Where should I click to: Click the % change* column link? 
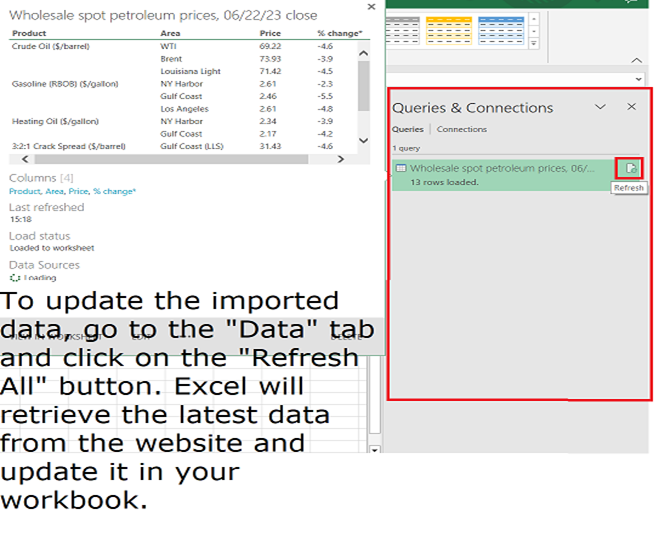click(x=114, y=191)
